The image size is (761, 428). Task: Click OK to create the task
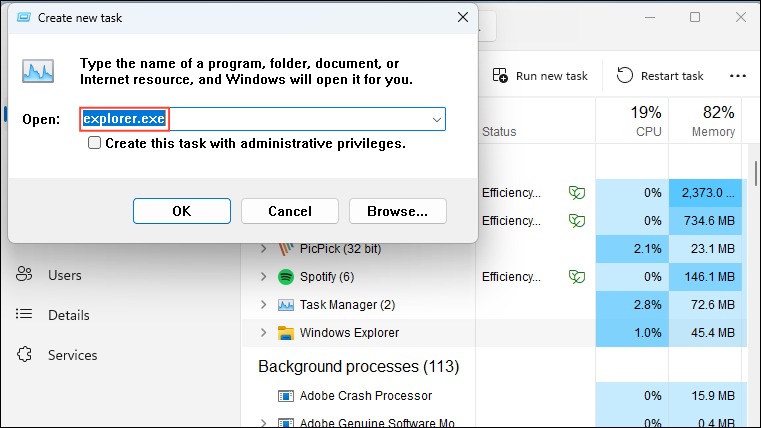182,211
